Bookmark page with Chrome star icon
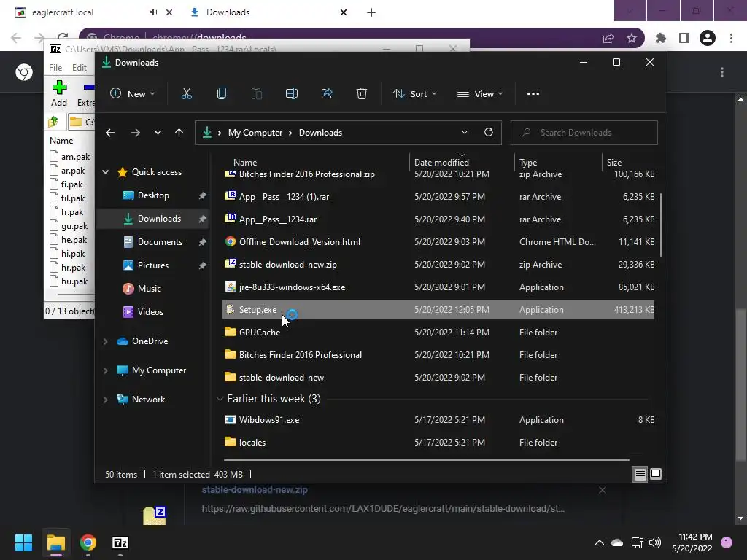The height and width of the screenshot is (560, 747). pyautogui.click(x=632, y=38)
